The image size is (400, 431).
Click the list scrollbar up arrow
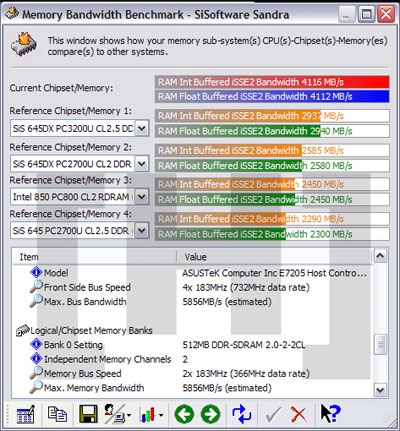coord(380,256)
